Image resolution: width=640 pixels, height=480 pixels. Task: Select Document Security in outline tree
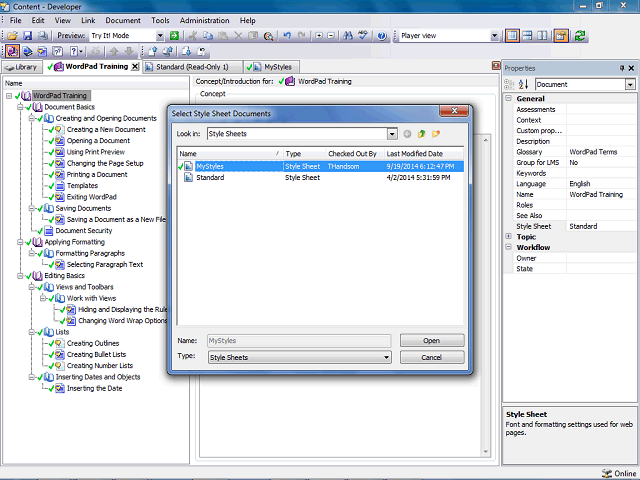pos(84,231)
